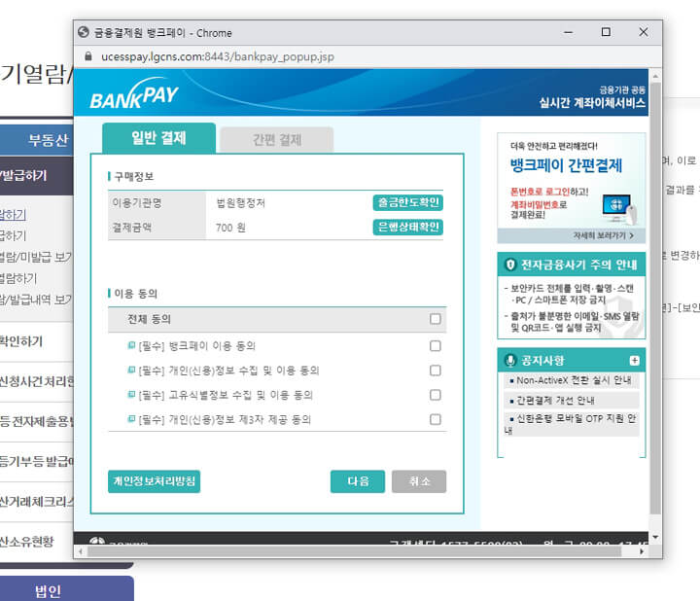Check 고유식별정보 수집 및 이용 동의 checkbox
Viewport: 700px width, 601px height.
(436, 395)
